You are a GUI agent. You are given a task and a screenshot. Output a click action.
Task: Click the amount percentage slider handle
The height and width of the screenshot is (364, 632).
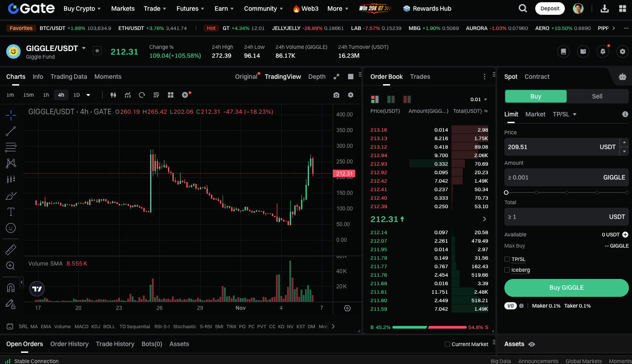click(x=506, y=193)
